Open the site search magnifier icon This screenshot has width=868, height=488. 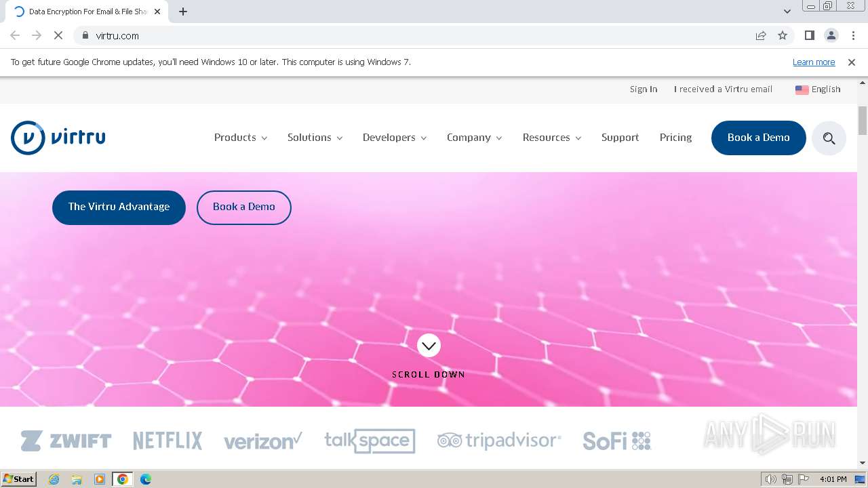(x=829, y=138)
